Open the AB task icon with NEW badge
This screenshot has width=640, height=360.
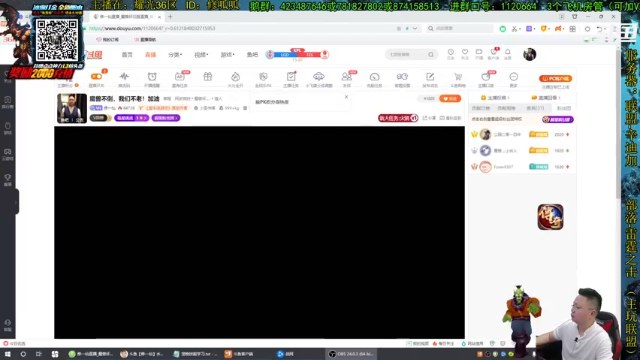pyautogui.click(x=180, y=76)
